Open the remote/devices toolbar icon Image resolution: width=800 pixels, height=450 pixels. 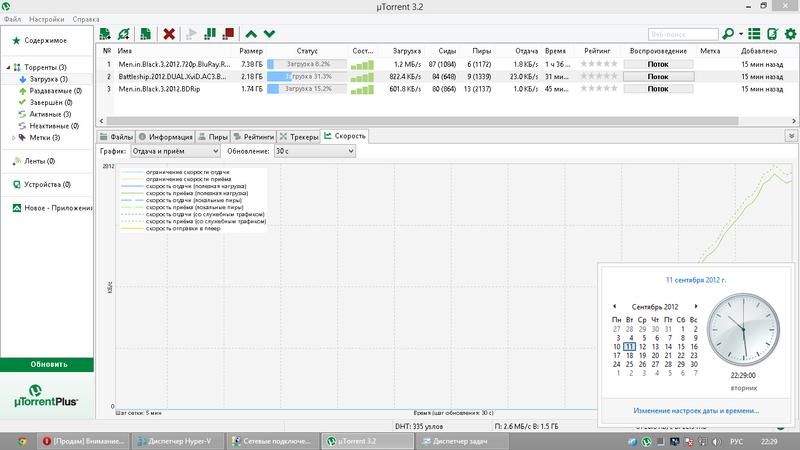[772, 34]
